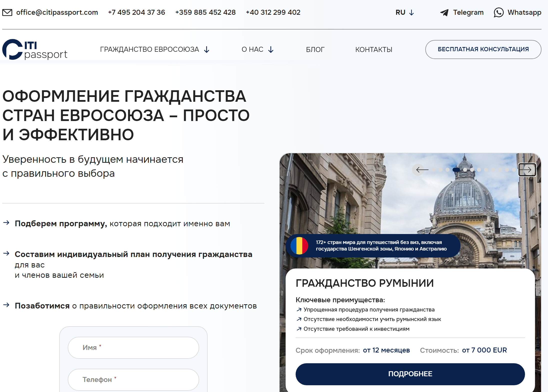Expand Гражданство Евросоюза menu
This screenshot has height=392, width=548.
pos(155,49)
